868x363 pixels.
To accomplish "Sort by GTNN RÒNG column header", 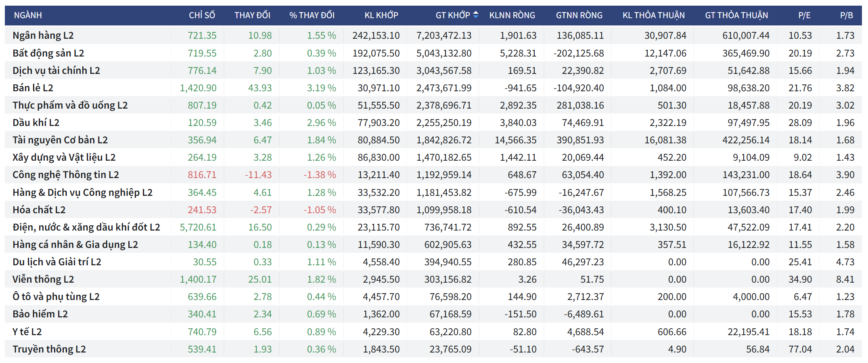I will [x=579, y=15].
